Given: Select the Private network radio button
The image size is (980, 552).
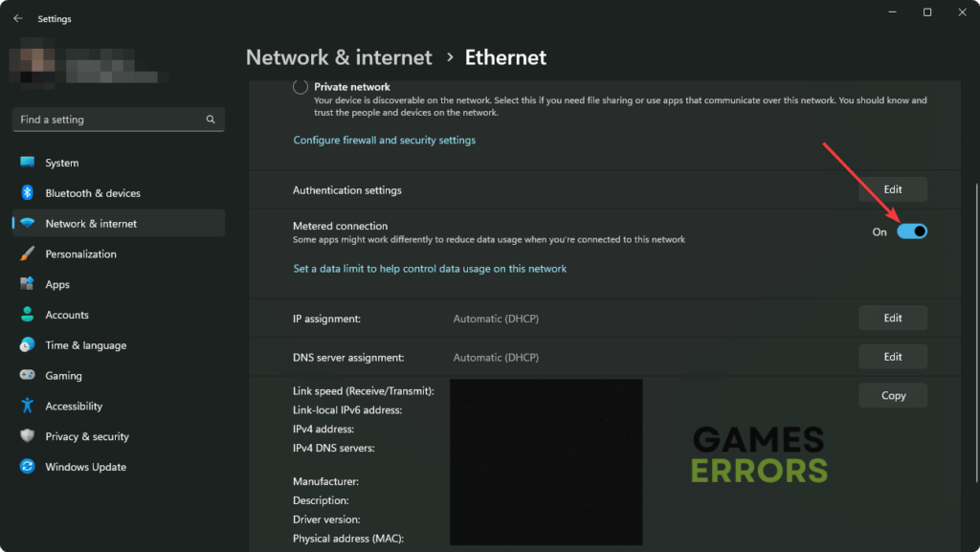Looking at the screenshot, I should click(300, 86).
